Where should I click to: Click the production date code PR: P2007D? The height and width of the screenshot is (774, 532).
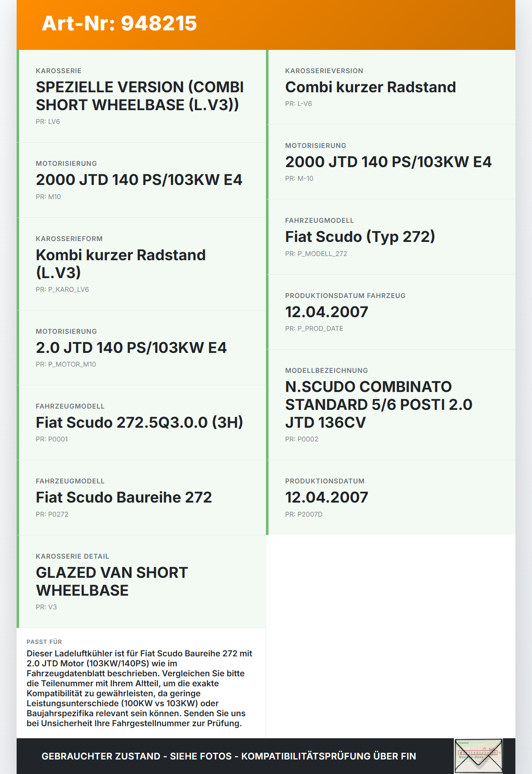(304, 514)
